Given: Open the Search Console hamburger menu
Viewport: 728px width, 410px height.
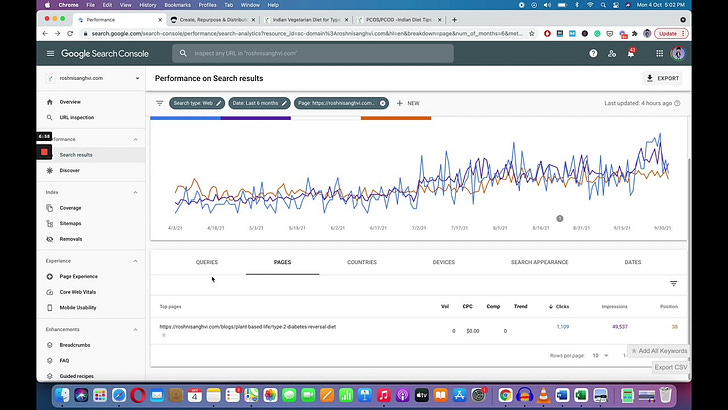Looking at the screenshot, I should click(x=50, y=53).
